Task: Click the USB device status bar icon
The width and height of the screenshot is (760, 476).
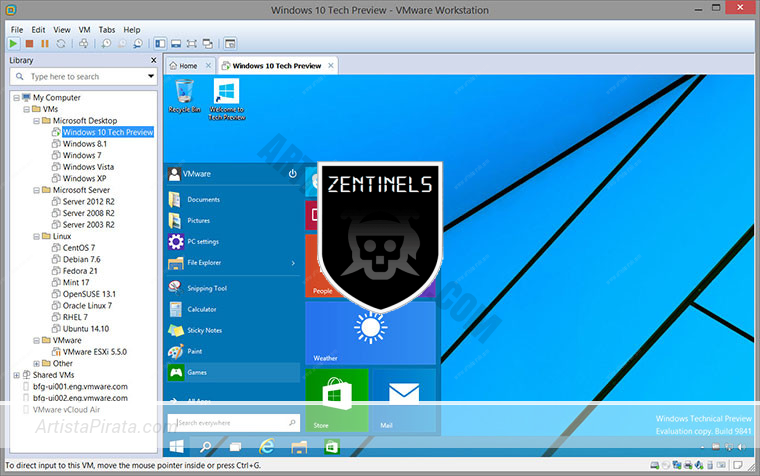Action: [710, 465]
